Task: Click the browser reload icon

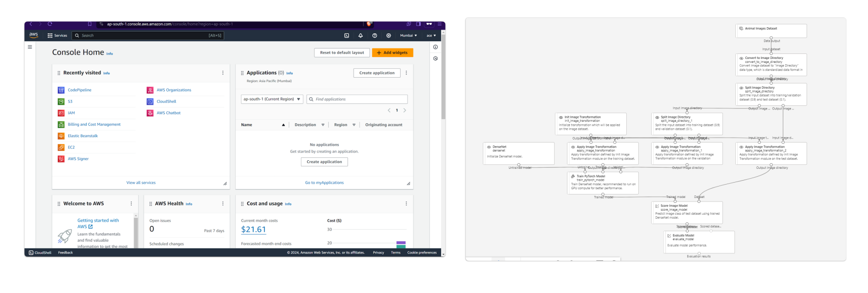Action: pos(50,24)
